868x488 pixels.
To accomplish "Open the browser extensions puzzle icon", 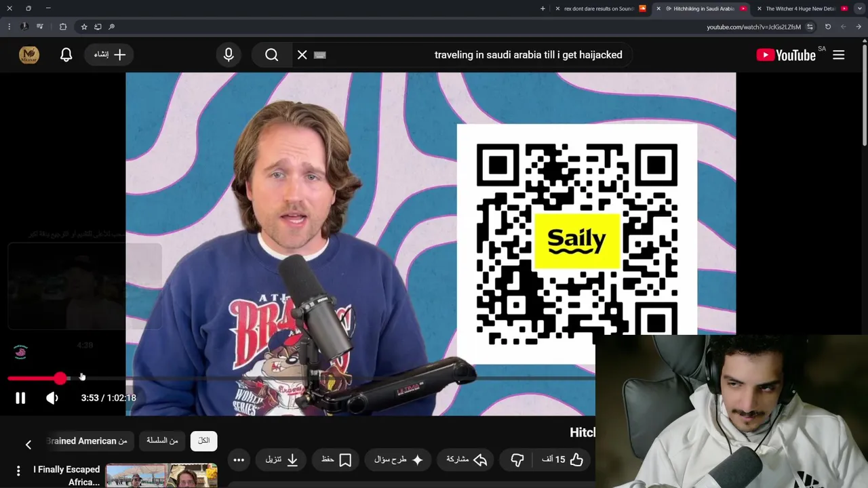I will point(63,27).
